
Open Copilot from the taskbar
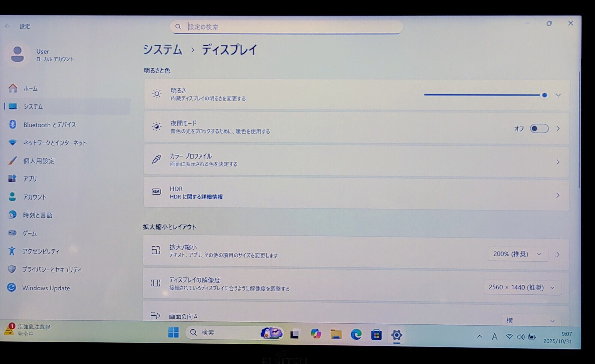[316, 334]
